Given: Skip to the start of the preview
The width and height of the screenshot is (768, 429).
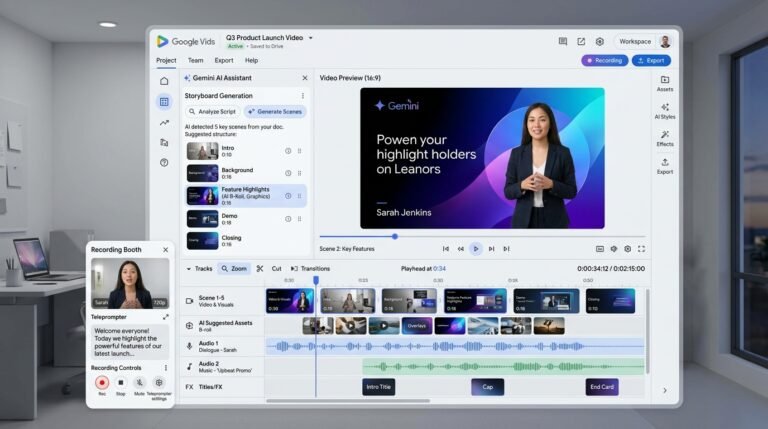Looking at the screenshot, I should pyautogui.click(x=446, y=249).
